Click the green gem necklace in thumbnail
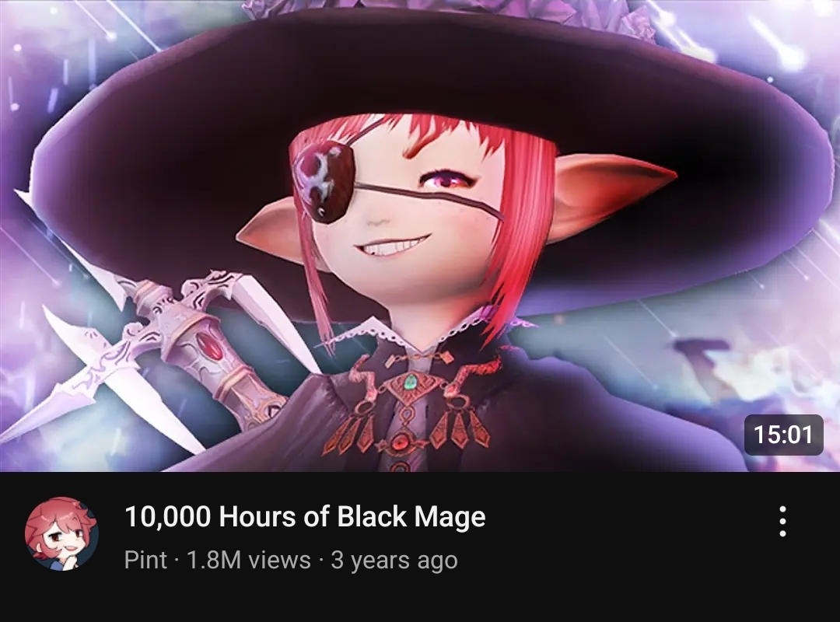Viewport: 840px width, 622px height. (411, 382)
